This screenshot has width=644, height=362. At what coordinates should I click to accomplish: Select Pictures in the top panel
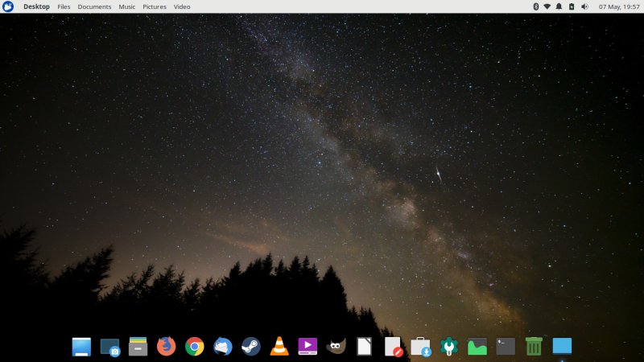pyautogui.click(x=155, y=6)
